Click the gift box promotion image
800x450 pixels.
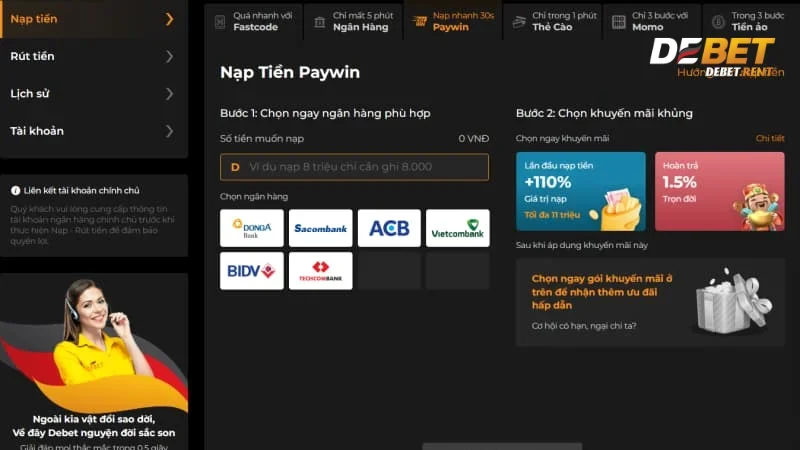coord(734,302)
